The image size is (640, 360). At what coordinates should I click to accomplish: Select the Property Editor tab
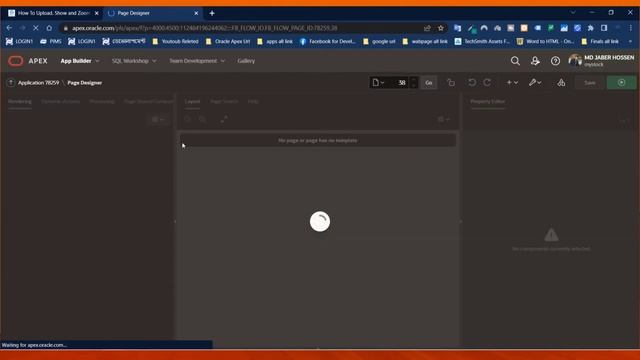[488, 101]
